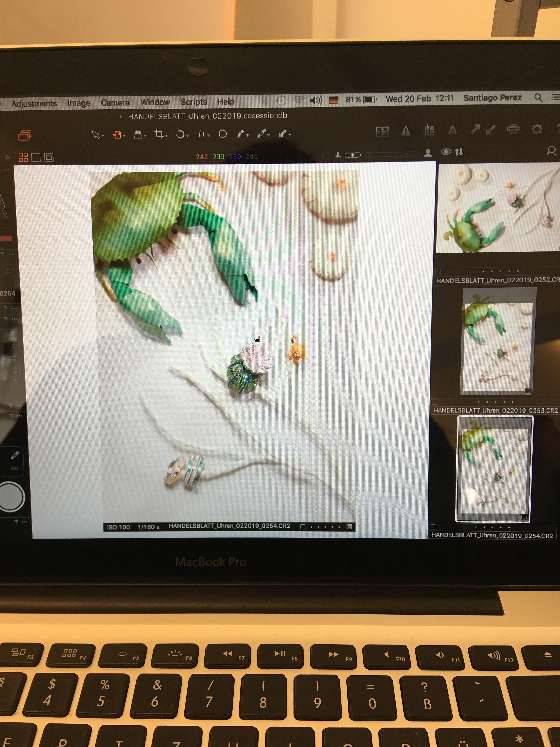The height and width of the screenshot is (747, 560).
Task: Open the Keystone tool dropdown arrow
Action: pyautogui.click(x=208, y=136)
